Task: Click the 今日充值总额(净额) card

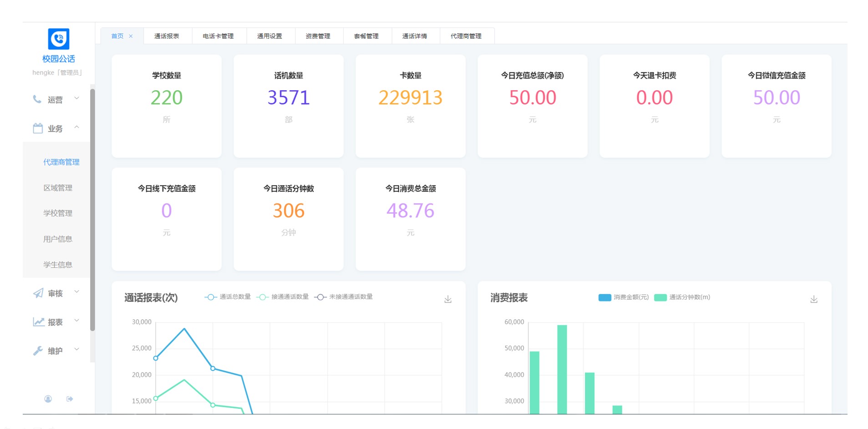Action: pyautogui.click(x=533, y=106)
